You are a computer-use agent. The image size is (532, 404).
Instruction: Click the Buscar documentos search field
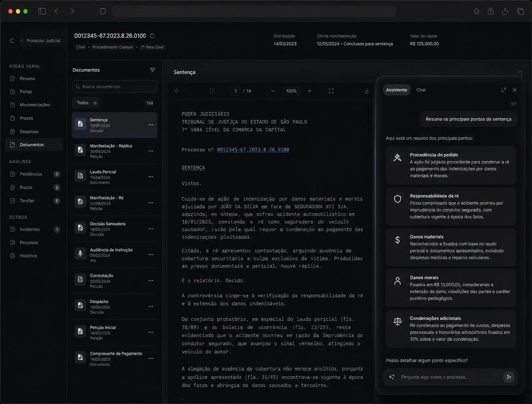click(x=114, y=86)
